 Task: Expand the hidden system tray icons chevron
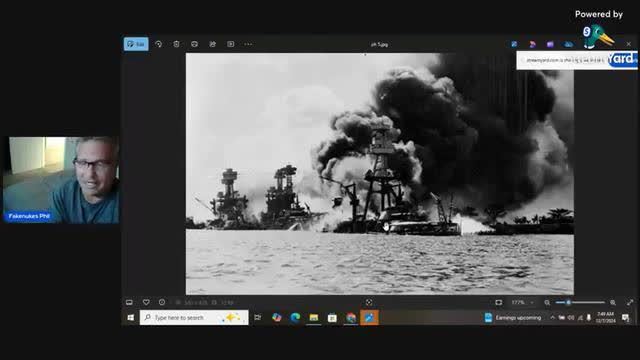(x=552, y=318)
